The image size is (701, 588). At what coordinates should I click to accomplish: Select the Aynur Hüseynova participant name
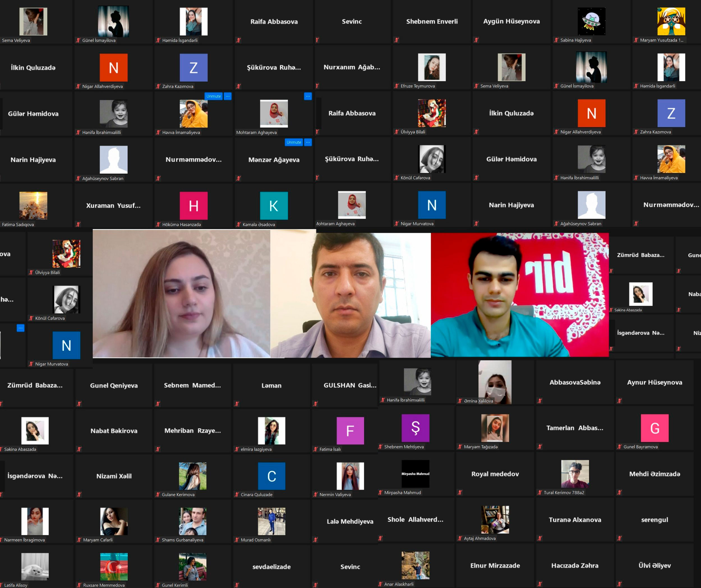point(655,382)
